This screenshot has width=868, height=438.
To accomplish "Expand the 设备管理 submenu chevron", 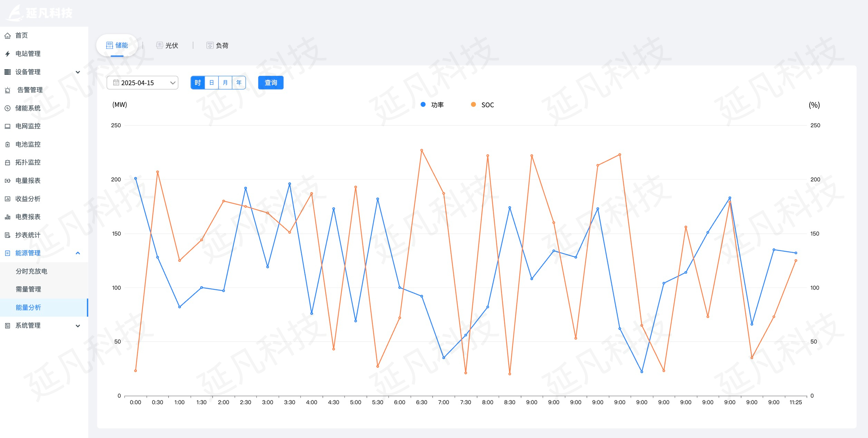I will [x=78, y=72].
